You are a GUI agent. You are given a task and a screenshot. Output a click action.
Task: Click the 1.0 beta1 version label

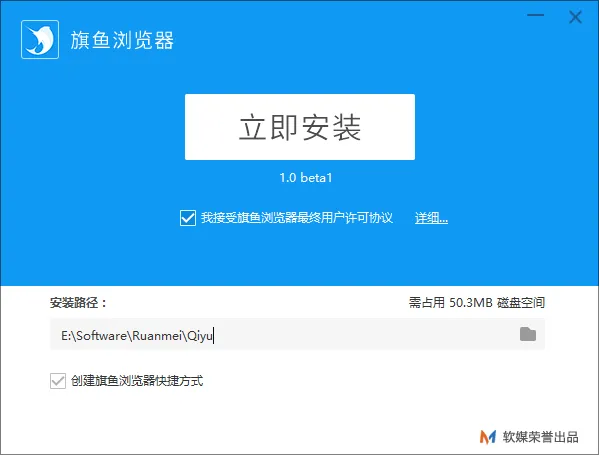306,178
